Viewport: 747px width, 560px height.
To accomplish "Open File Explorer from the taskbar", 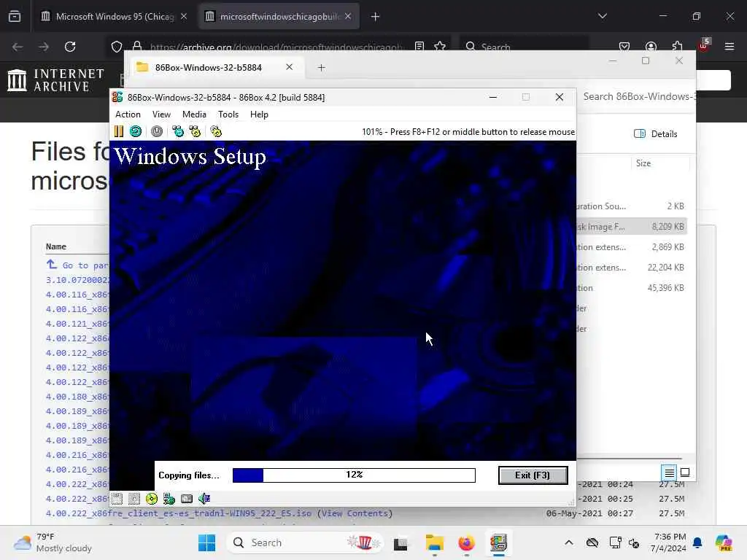I will click(x=435, y=542).
